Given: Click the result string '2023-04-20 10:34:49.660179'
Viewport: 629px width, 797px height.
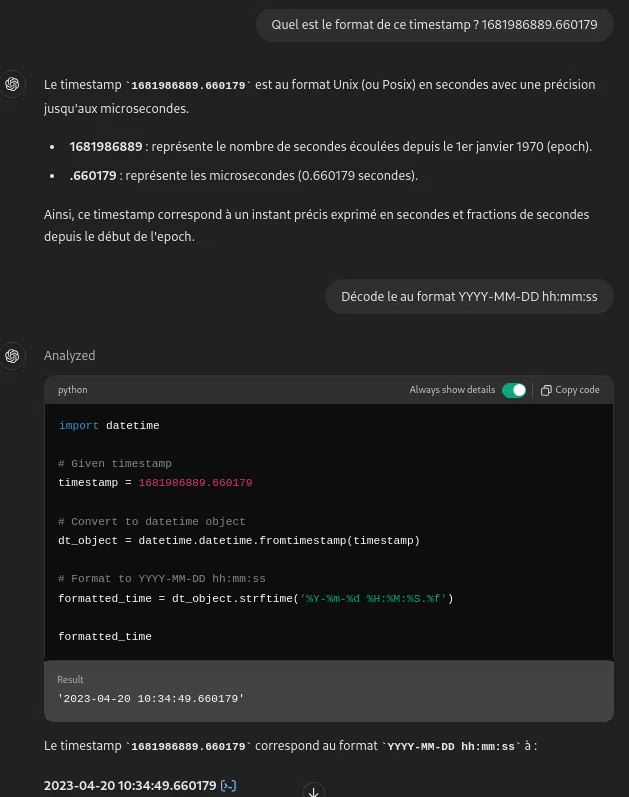Looking at the screenshot, I should click(151, 697).
